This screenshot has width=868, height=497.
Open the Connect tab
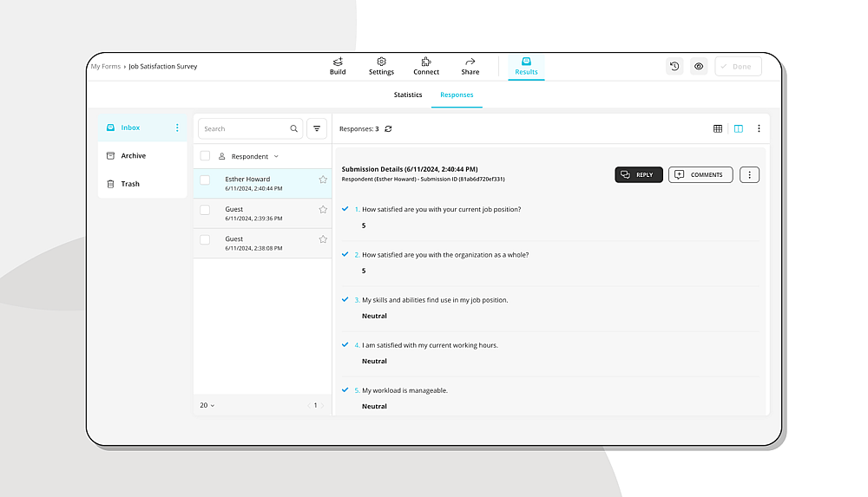[426, 66]
